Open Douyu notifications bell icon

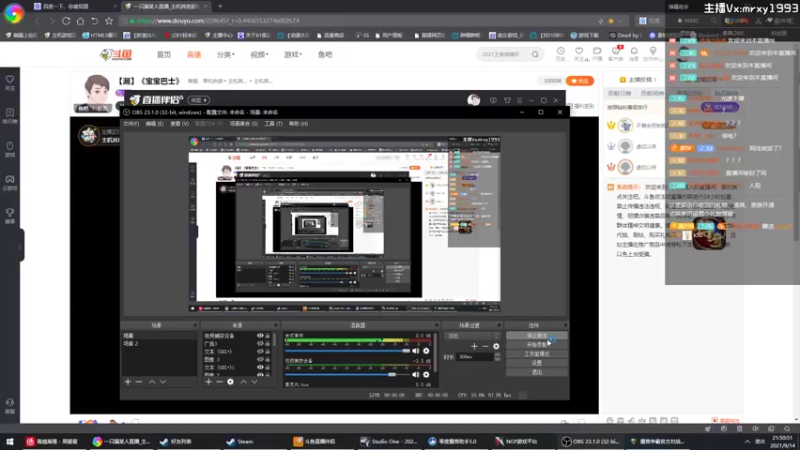click(x=634, y=51)
